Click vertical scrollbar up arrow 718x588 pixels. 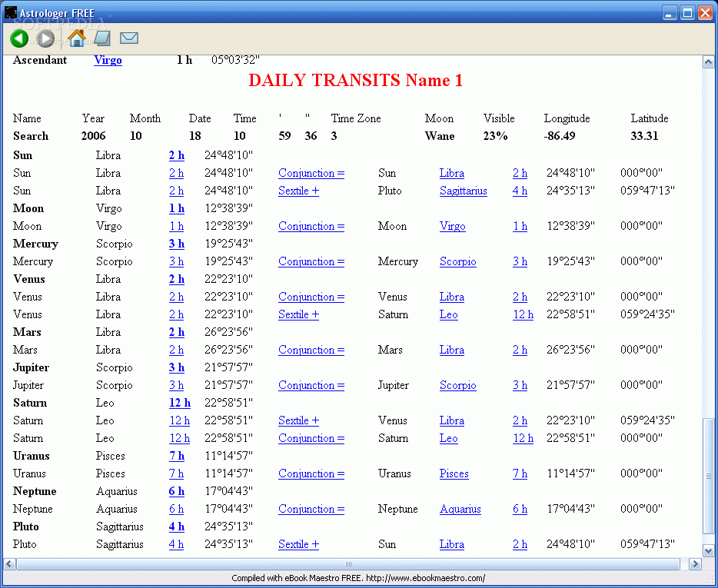pos(708,61)
